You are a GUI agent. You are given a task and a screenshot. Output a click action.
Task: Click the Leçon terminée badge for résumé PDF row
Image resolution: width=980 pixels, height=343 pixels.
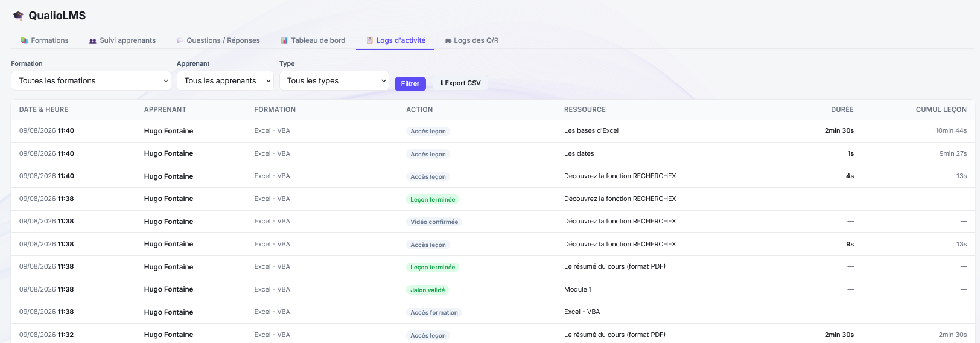(x=433, y=268)
